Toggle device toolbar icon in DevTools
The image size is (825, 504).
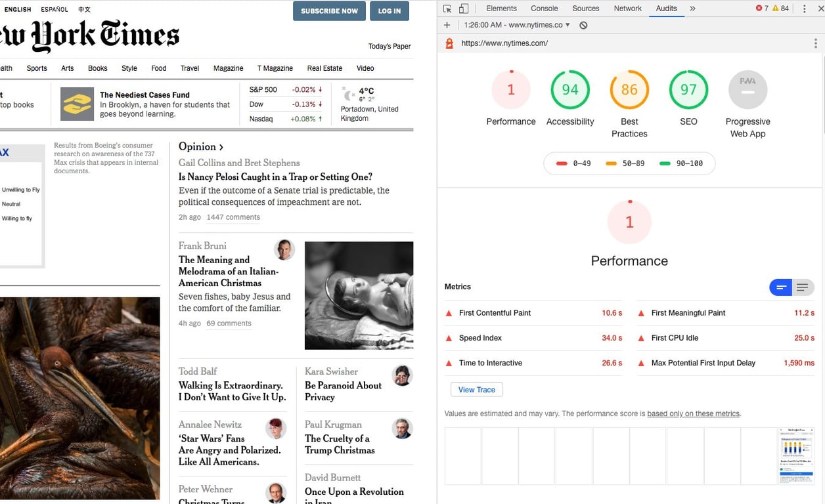[x=464, y=9]
